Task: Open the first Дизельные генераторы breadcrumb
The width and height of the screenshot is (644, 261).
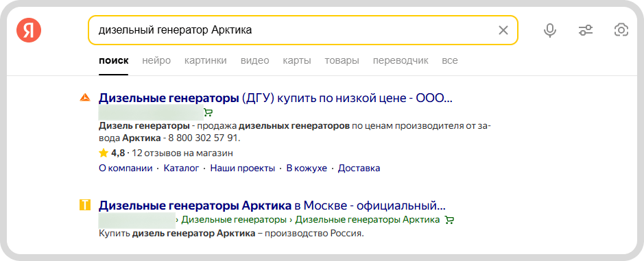Action: point(234,220)
